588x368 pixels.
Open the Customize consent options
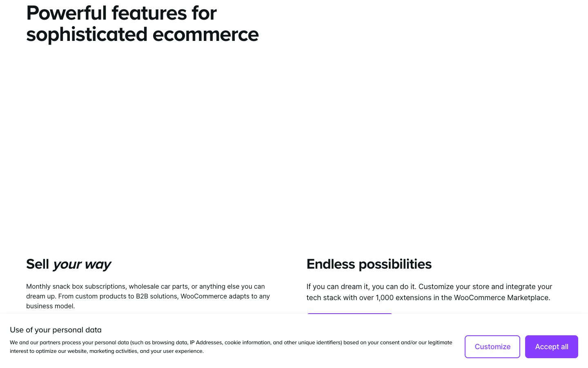coord(492,347)
